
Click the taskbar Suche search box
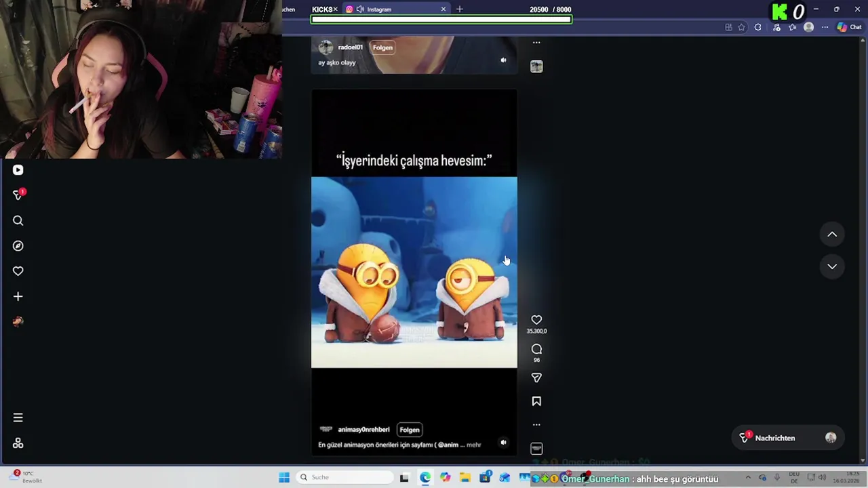tap(343, 477)
